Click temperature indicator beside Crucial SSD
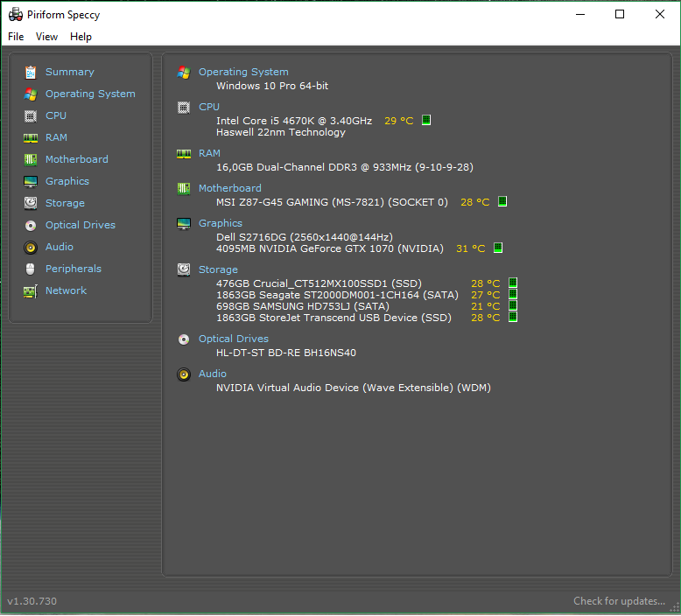Image resolution: width=681 pixels, height=616 pixels. pyautogui.click(x=512, y=283)
